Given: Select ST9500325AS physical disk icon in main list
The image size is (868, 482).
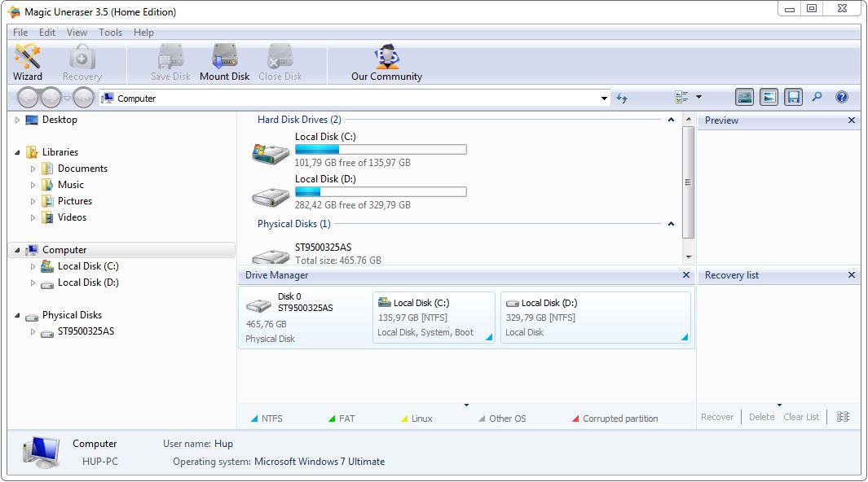Looking at the screenshot, I should (271, 256).
